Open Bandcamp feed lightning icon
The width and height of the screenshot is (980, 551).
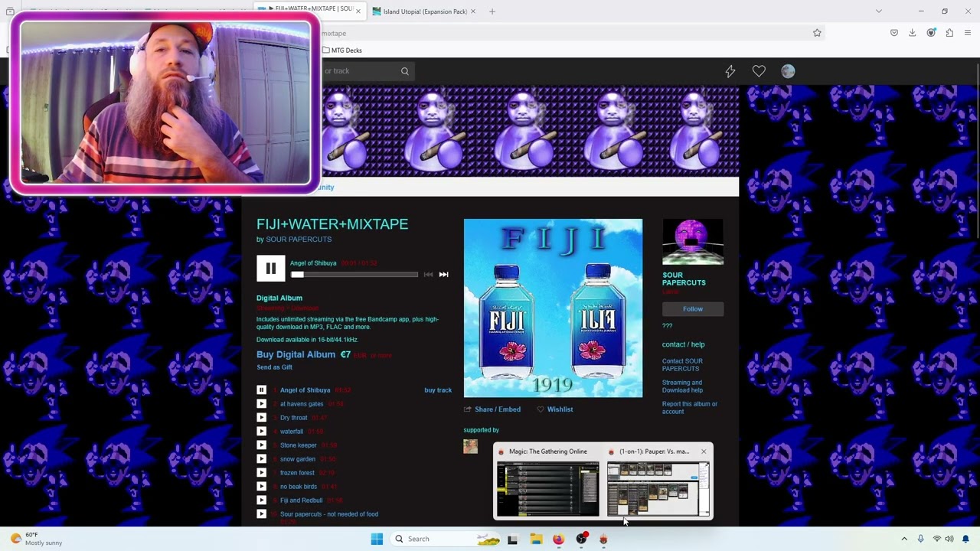click(x=730, y=71)
